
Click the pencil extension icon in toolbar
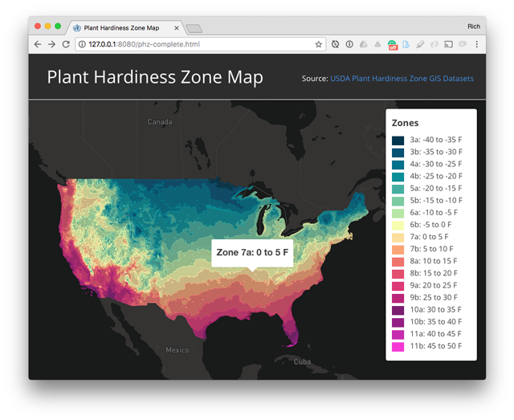[x=421, y=44]
